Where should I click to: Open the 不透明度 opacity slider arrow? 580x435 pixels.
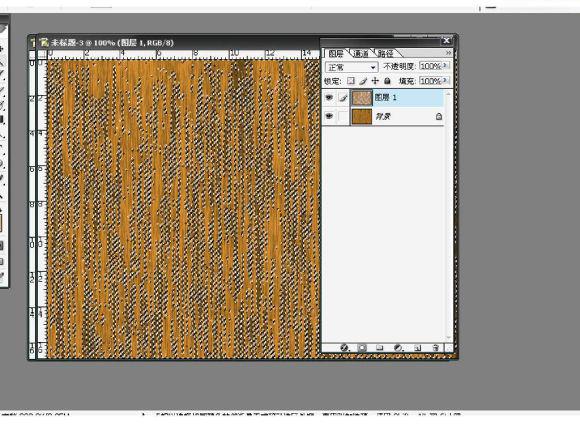(x=446, y=66)
